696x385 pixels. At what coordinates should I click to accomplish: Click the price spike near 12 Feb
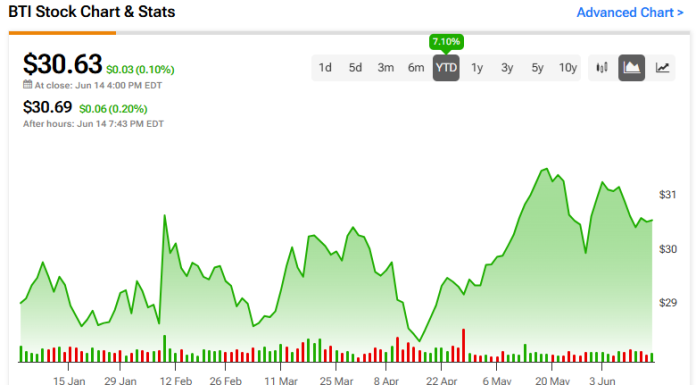click(x=165, y=216)
